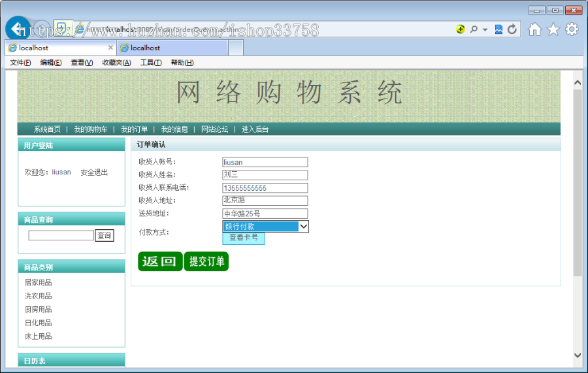This screenshot has height=373, width=588.
Task: Select 日化用品 category
Action: click(39, 323)
